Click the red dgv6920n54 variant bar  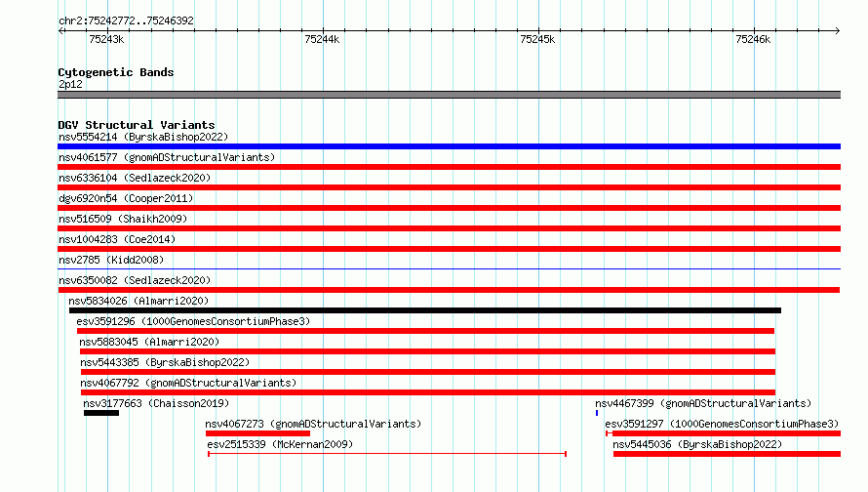449,208
